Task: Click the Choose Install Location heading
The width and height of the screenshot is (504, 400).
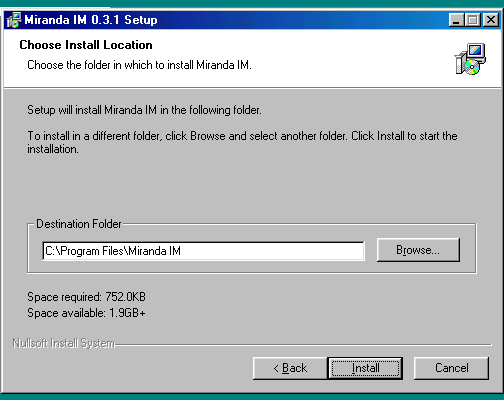Action: pos(86,45)
